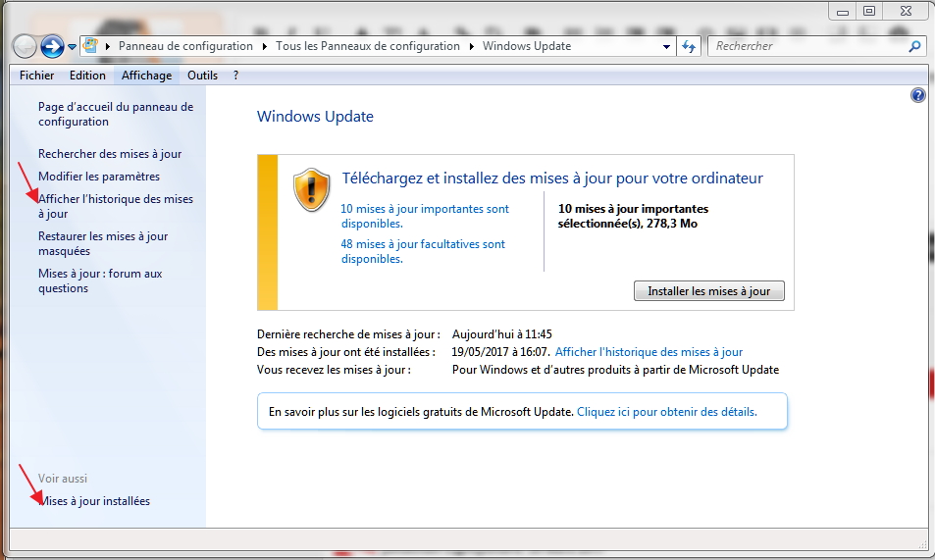The width and height of the screenshot is (935, 560).
Task: Click text 'Aujourd'hui à 11:45'
Action: pyautogui.click(x=502, y=334)
